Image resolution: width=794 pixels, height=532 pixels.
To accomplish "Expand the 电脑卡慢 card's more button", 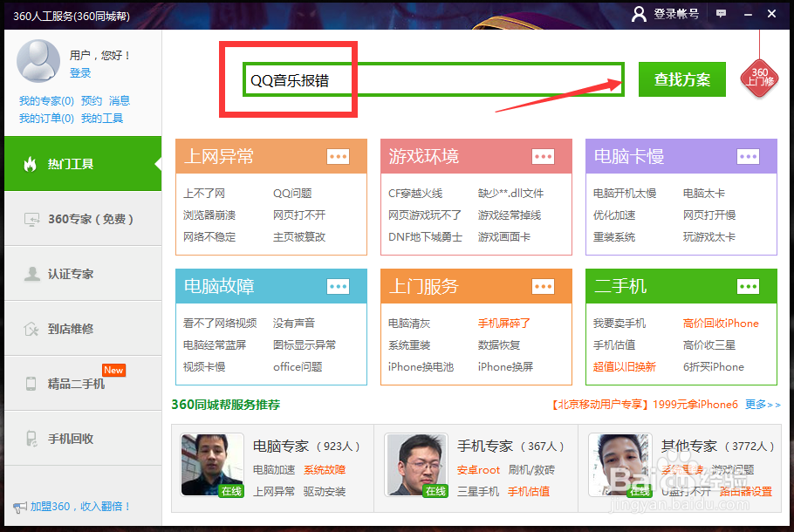I will [748, 156].
